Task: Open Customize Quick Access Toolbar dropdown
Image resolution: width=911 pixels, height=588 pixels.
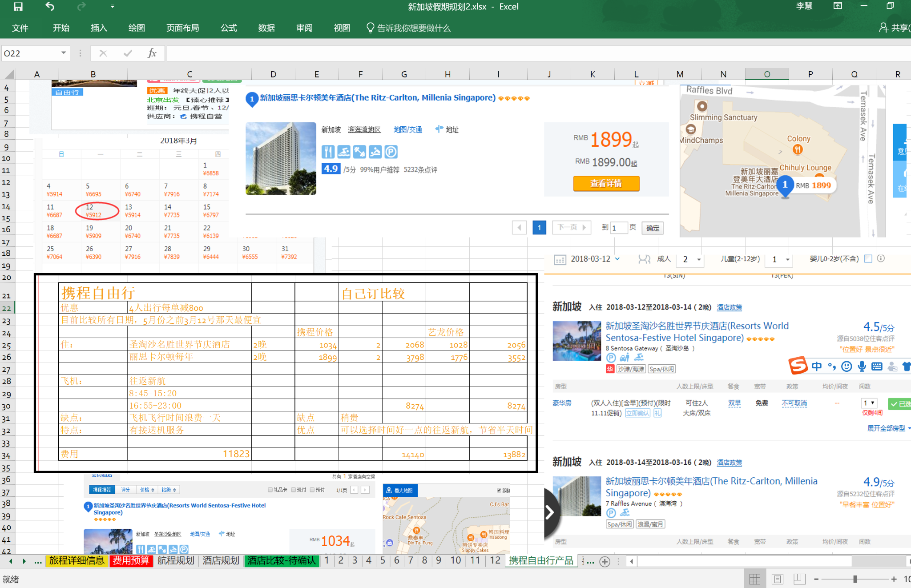Action: click(113, 7)
